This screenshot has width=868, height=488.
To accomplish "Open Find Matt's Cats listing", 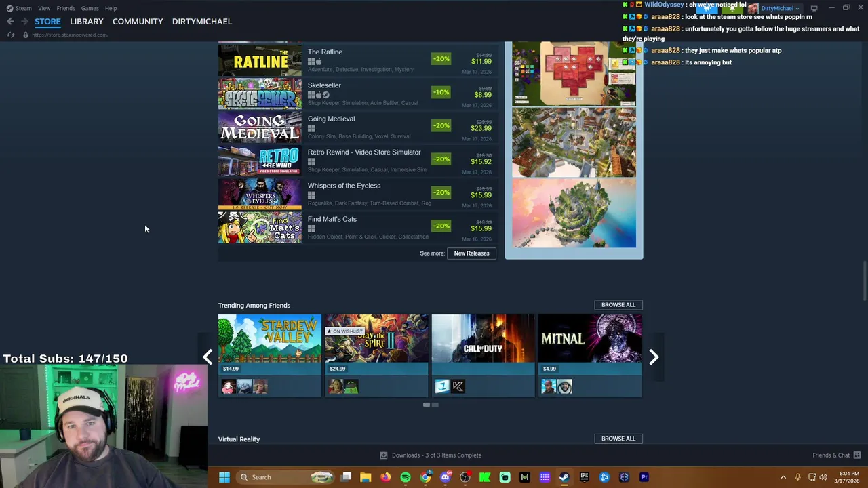I will [359, 227].
